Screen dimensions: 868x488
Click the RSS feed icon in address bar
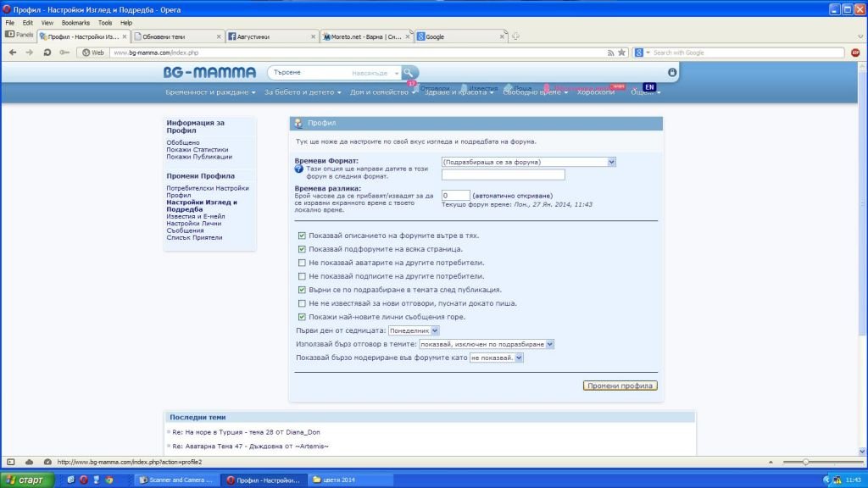[610, 53]
